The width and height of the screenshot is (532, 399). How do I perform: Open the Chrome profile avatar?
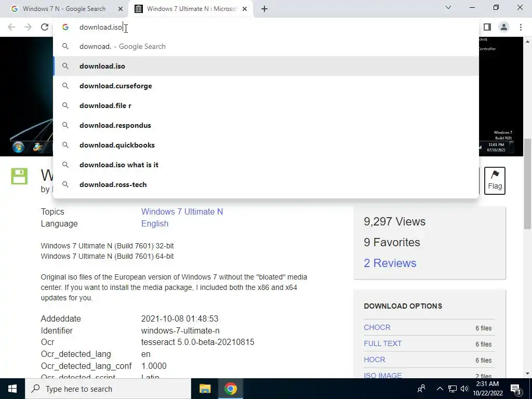(504, 27)
